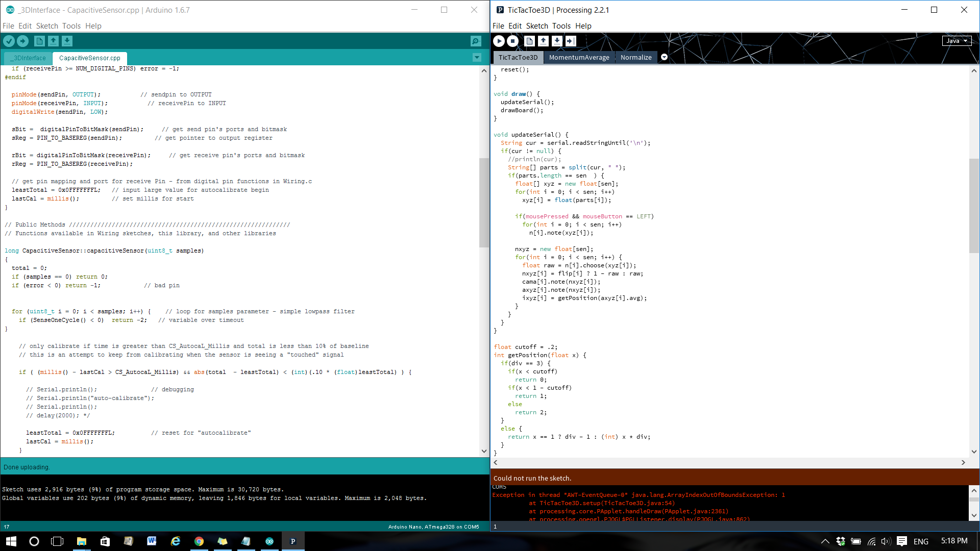This screenshot has width=980, height=551.
Task: Open the volume control in system tray
Action: (886, 541)
